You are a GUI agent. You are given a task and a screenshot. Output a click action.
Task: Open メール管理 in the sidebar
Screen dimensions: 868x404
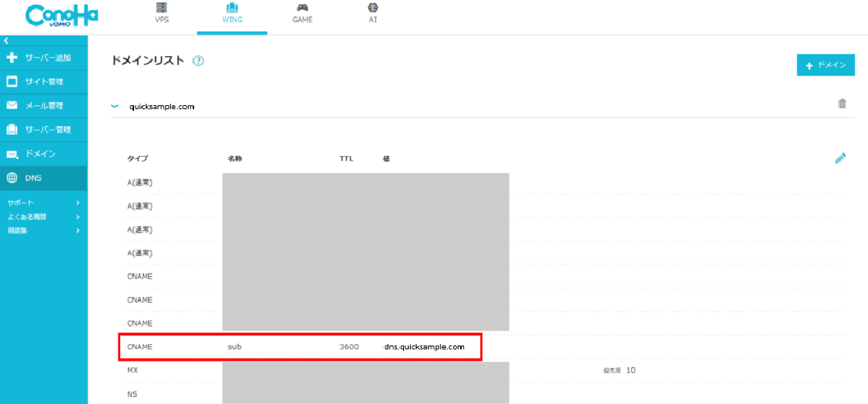[x=44, y=105]
